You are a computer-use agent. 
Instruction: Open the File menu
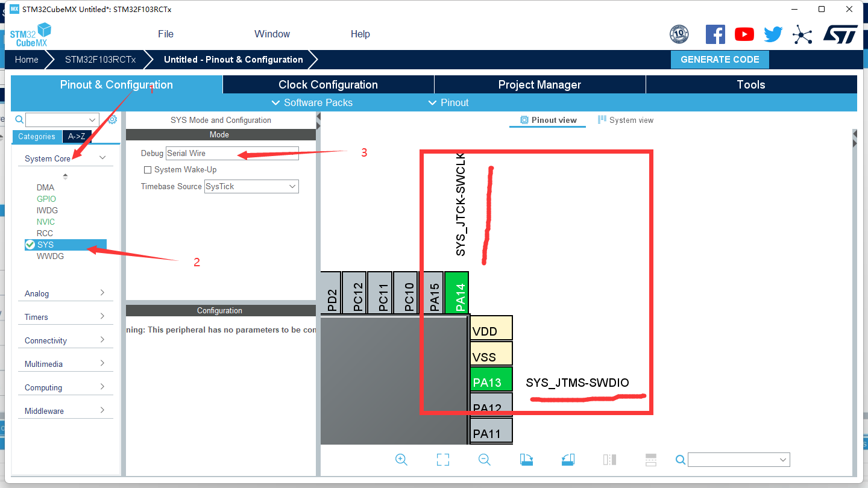point(166,34)
